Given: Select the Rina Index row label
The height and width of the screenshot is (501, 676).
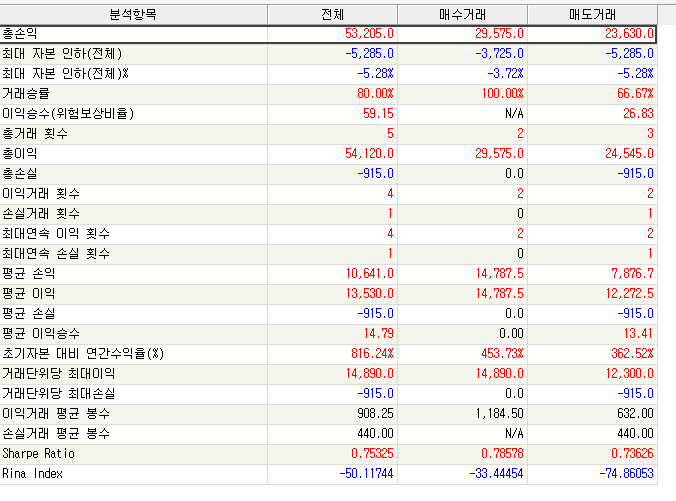Looking at the screenshot, I should coord(32,473).
